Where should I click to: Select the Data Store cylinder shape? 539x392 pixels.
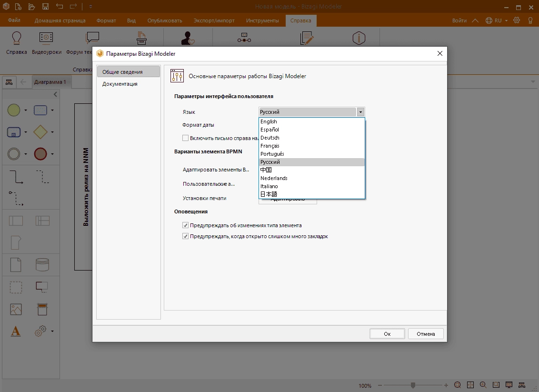click(42, 265)
